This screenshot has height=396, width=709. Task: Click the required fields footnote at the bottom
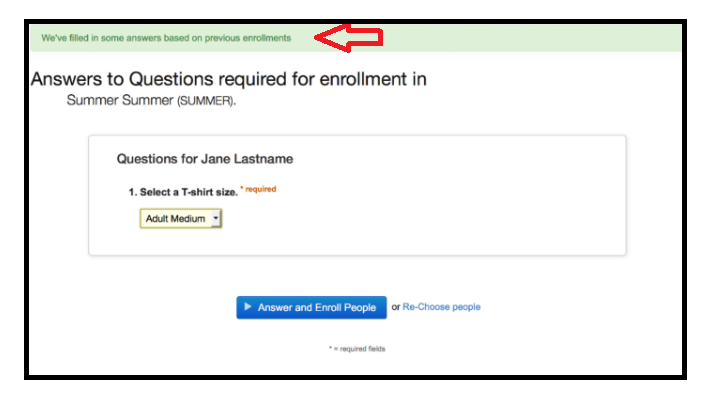coord(357,349)
